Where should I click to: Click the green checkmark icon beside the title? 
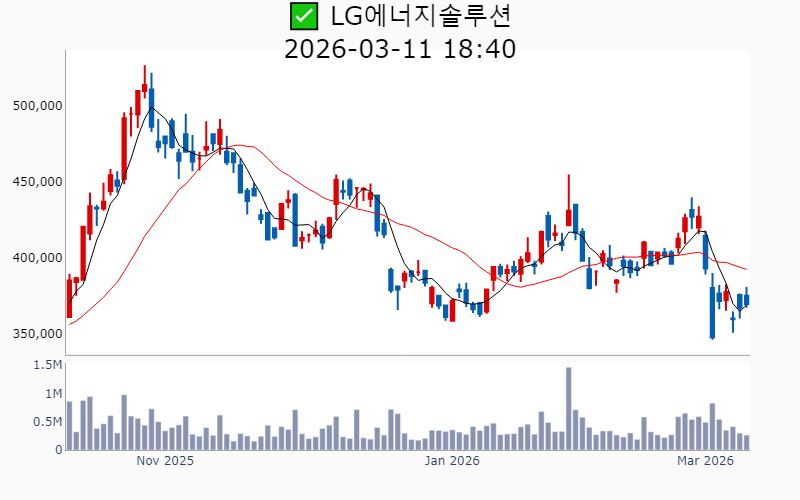(303, 16)
